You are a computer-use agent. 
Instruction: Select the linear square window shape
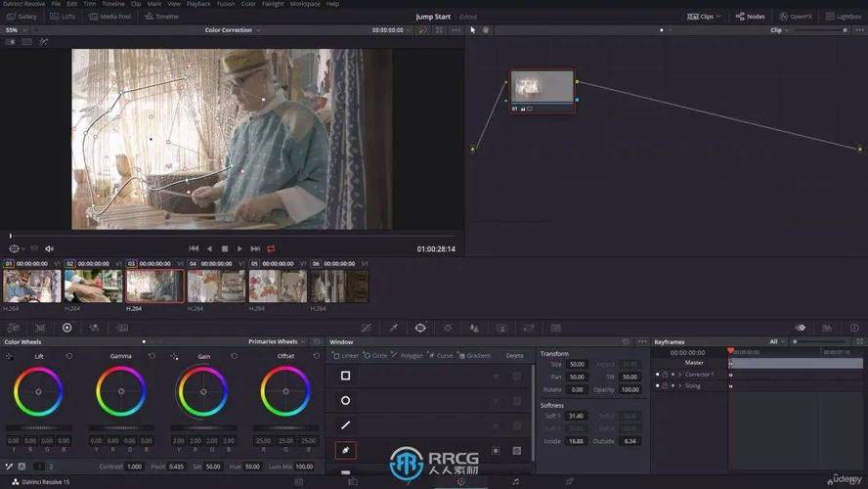pos(345,376)
